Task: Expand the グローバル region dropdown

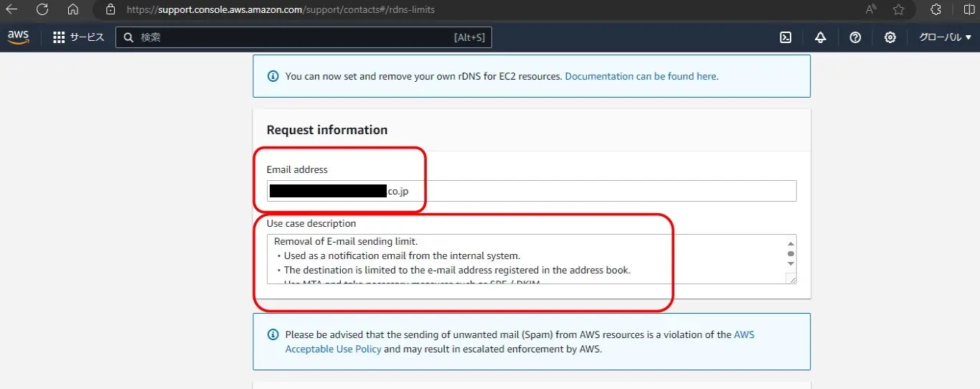Action: pyautogui.click(x=945, y=37)
